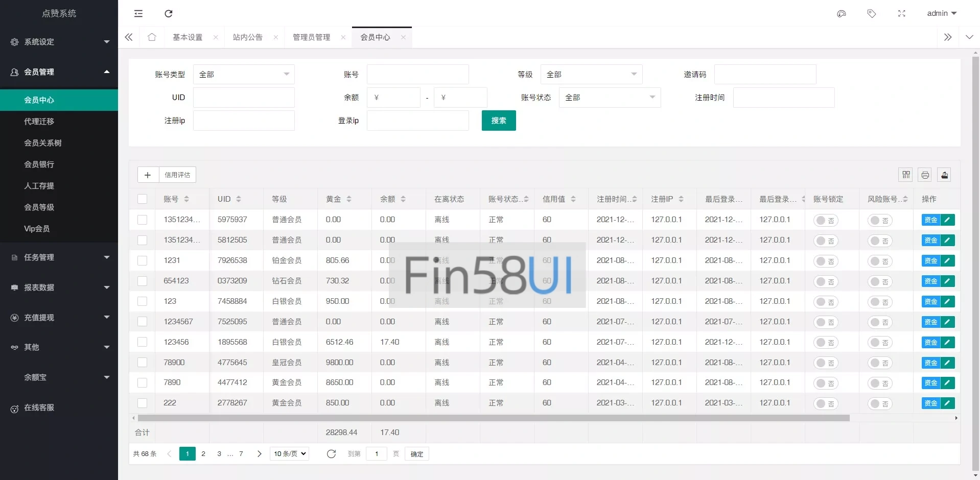
Task: Click the 信用评估 button
Action: [177, 175]
